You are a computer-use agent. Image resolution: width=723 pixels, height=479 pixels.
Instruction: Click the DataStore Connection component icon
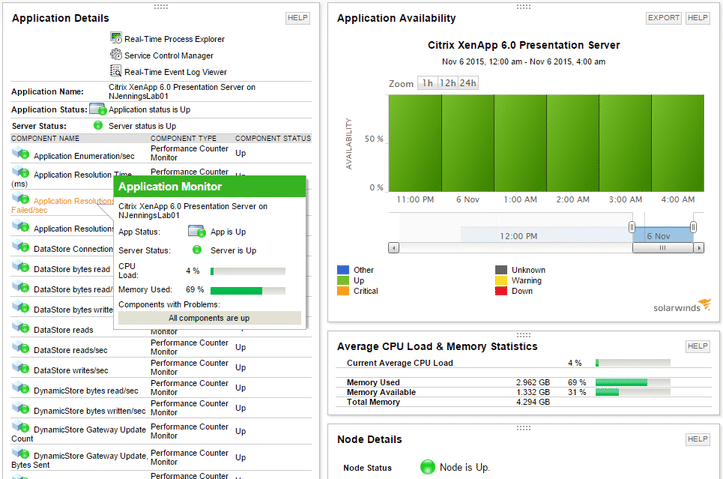coord(20,246)
